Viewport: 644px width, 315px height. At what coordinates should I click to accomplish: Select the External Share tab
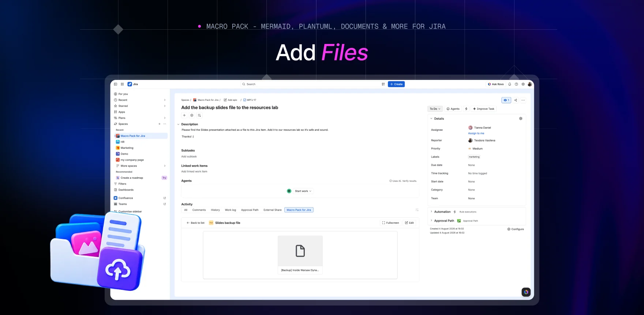[273, 210]
